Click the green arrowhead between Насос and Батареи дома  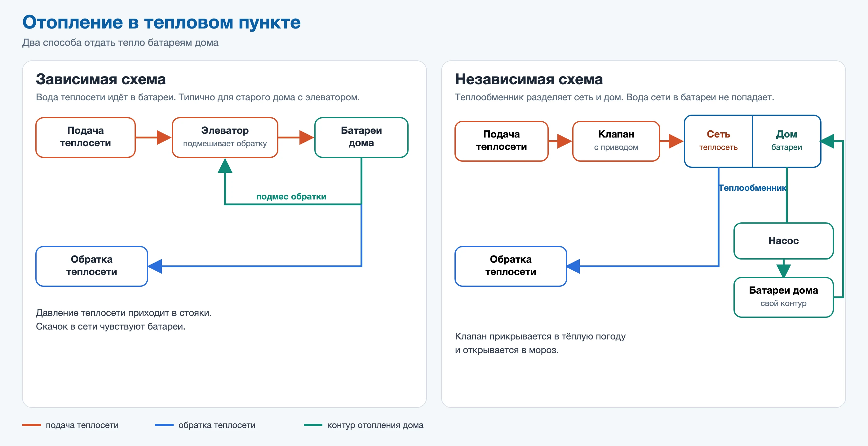[x=783, y=270]
